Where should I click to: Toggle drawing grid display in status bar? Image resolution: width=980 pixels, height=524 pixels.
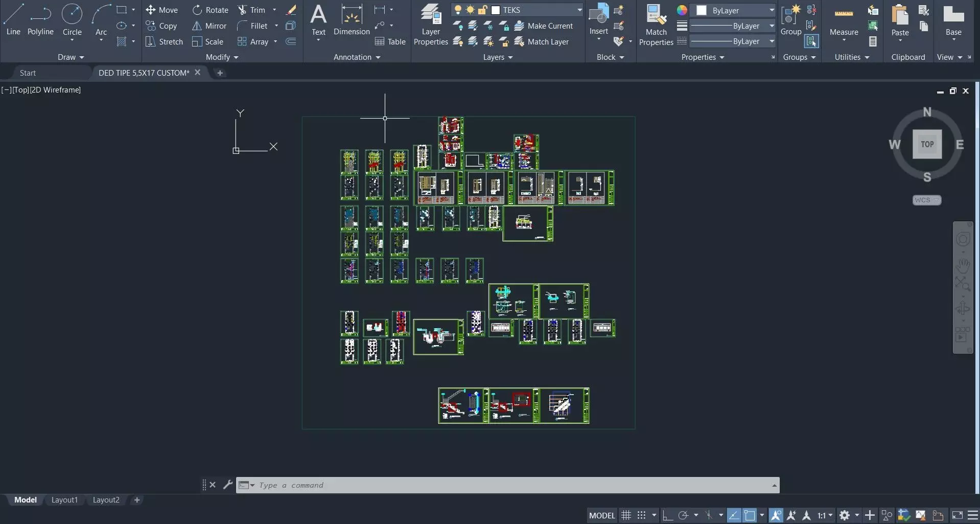point(626,515)
